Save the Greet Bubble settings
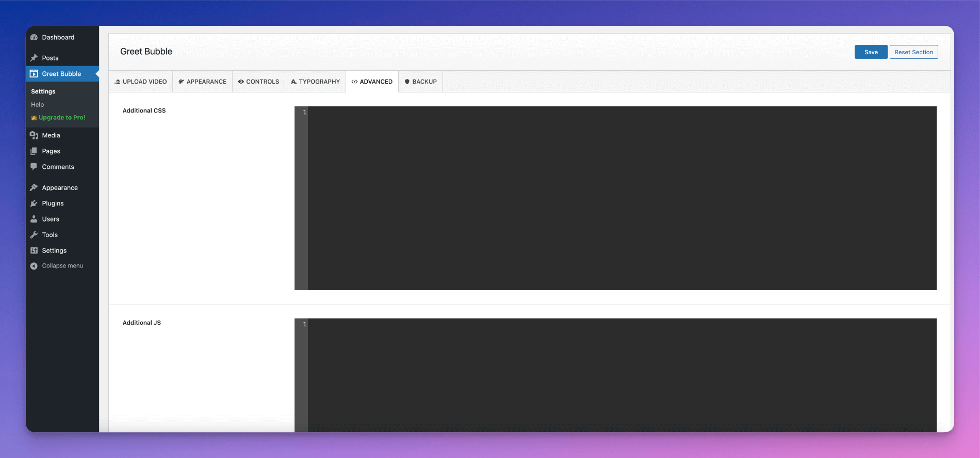The width and height of the screenshot is (980, 458). [x=871, y=52]
